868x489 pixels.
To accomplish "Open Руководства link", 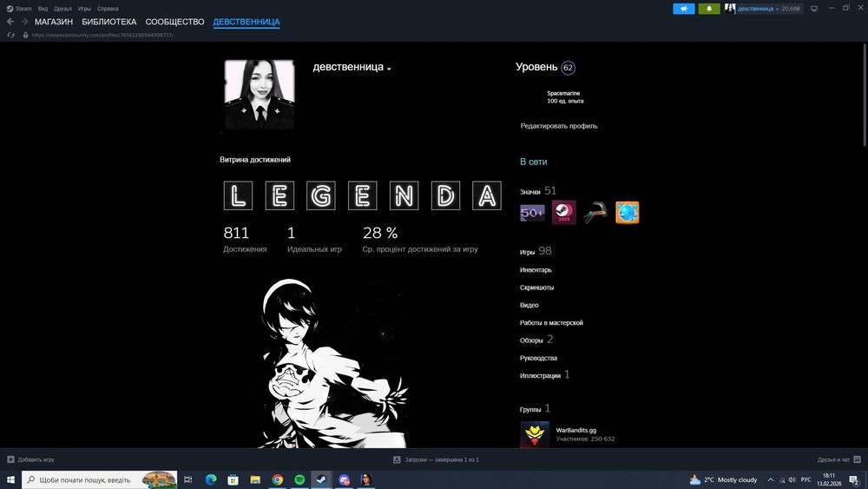I will click(x=538, y=358).
